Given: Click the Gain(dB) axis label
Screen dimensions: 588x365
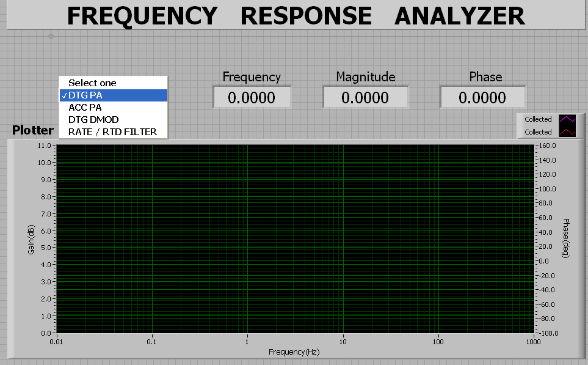Looking at the screenshot, I should pyautogui.click(x=31, y=240).
